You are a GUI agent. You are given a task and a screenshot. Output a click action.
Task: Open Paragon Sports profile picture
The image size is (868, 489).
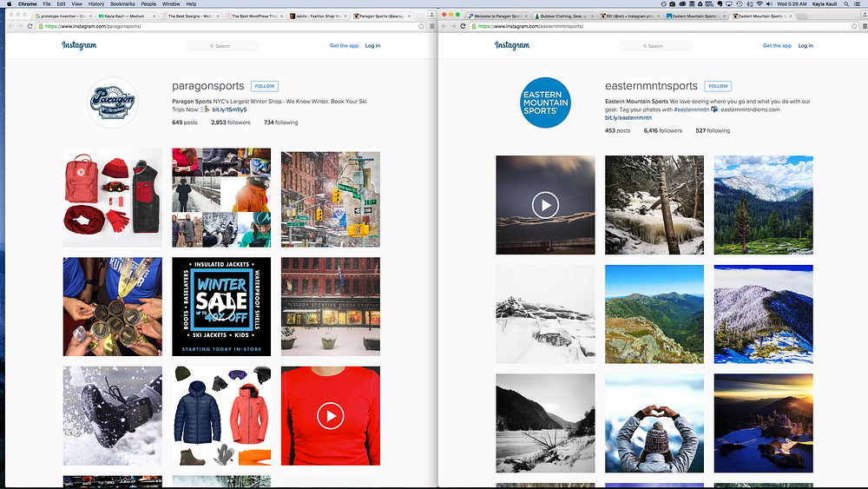coord(112,102)
